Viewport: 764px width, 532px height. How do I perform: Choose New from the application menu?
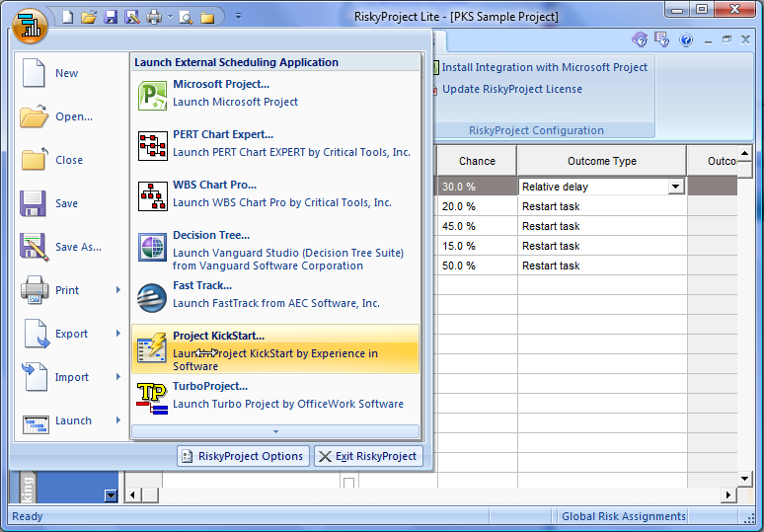click(67, 73)
